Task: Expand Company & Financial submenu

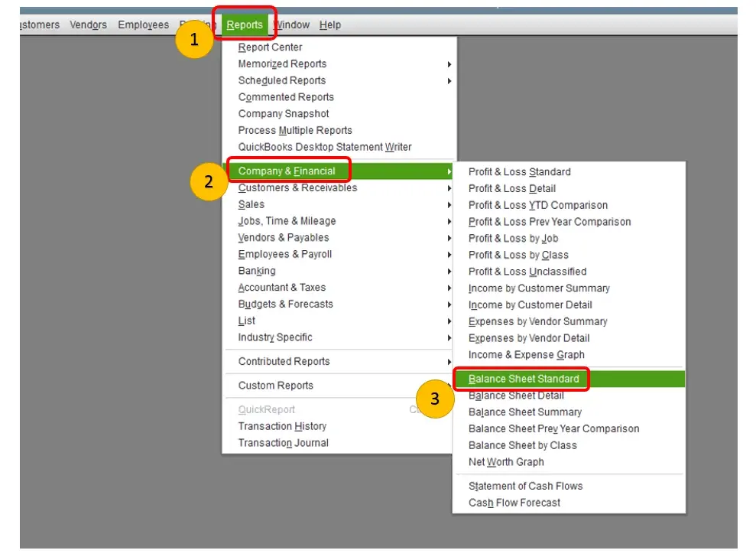Action: pos(339,171)
